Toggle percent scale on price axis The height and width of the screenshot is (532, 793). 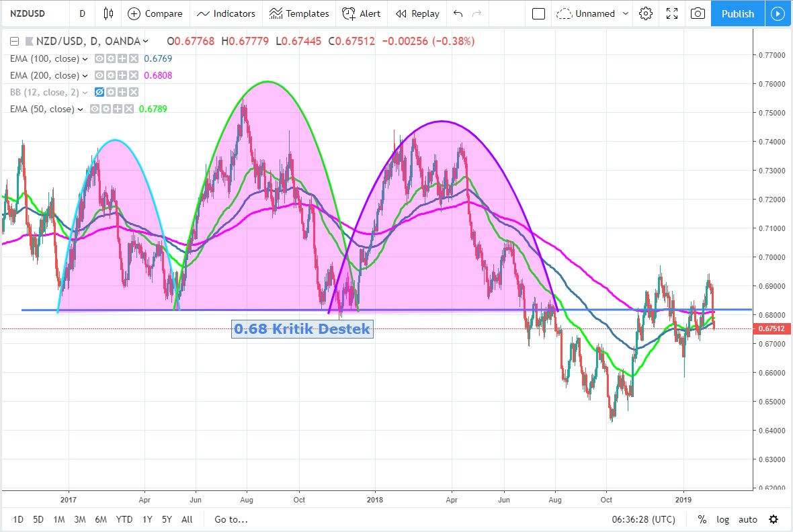(702, 519)
